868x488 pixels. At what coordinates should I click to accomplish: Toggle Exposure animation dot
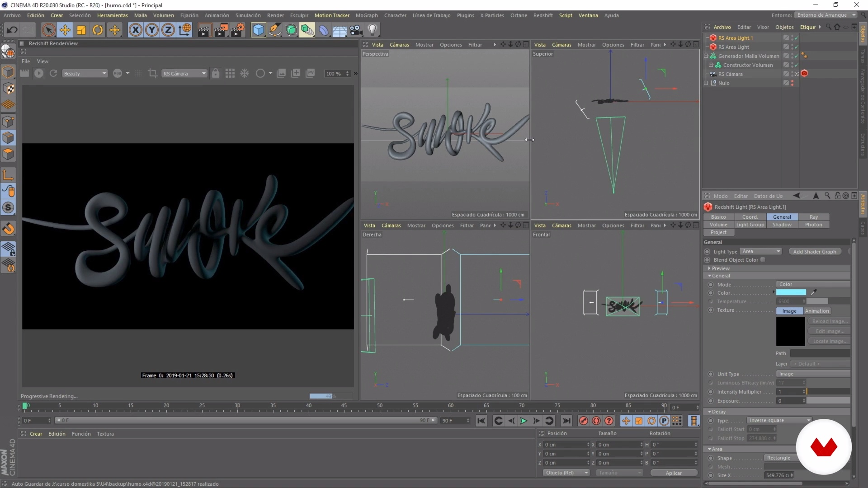point(711,401)
